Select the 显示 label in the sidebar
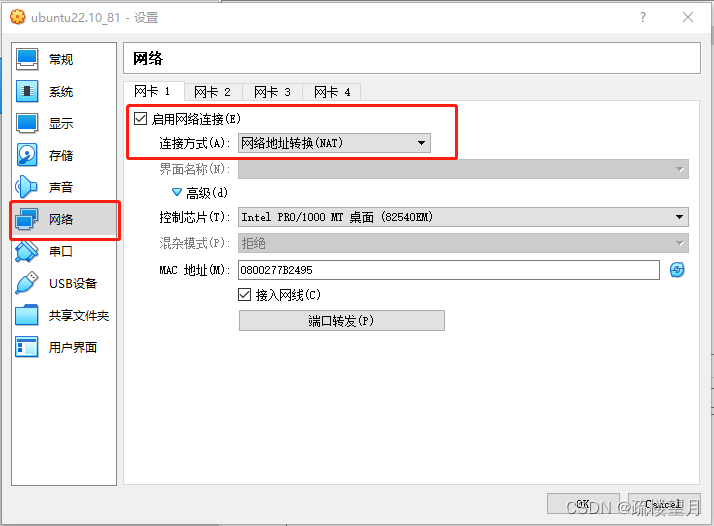 (61, 123)
